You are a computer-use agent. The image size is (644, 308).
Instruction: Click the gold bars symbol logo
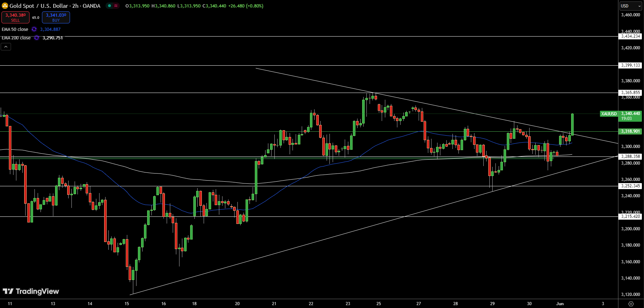coord(5,6)
